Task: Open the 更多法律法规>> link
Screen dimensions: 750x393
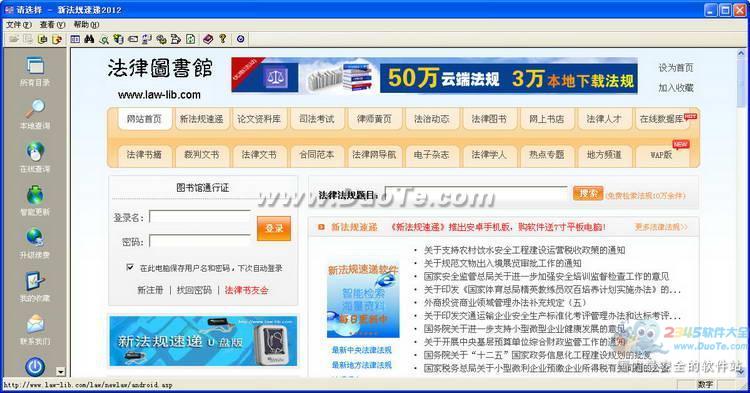Action: tap(661, 227)
